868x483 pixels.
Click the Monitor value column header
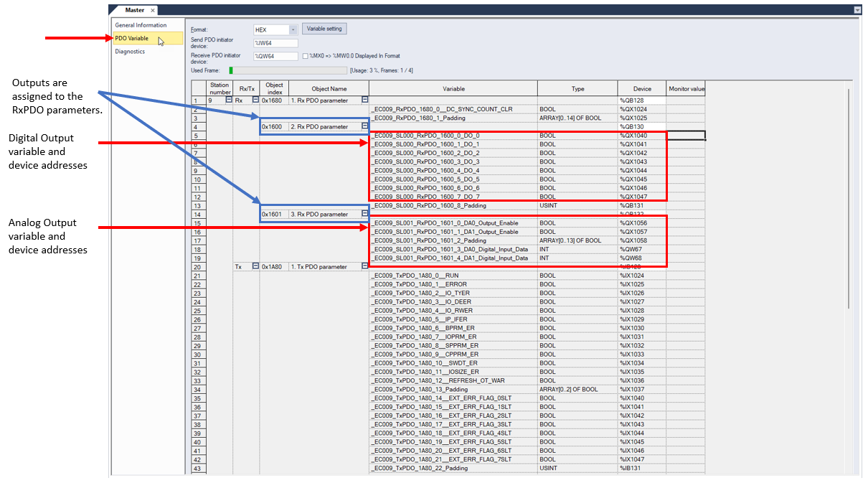pyautogui.click(x=687, y=88)
